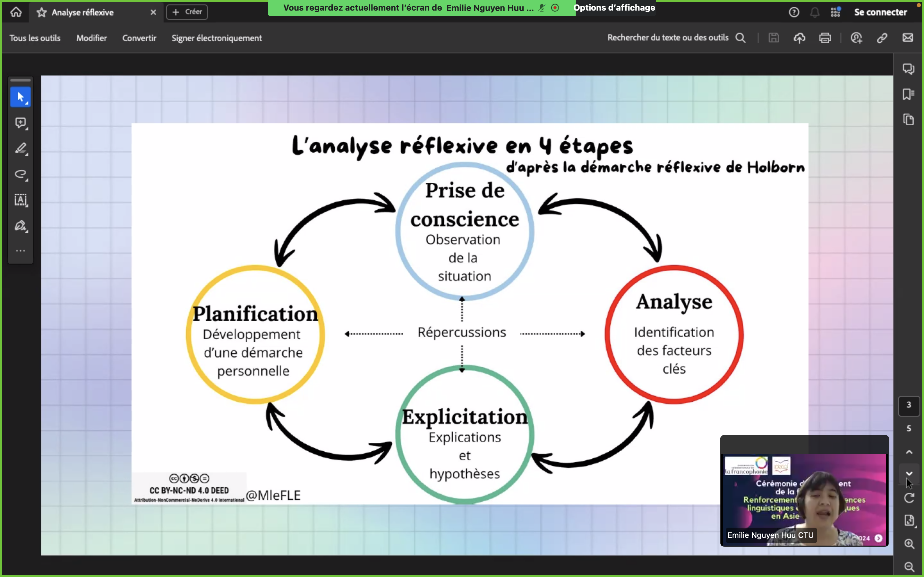Open the bookmarks panel icon

908,94
